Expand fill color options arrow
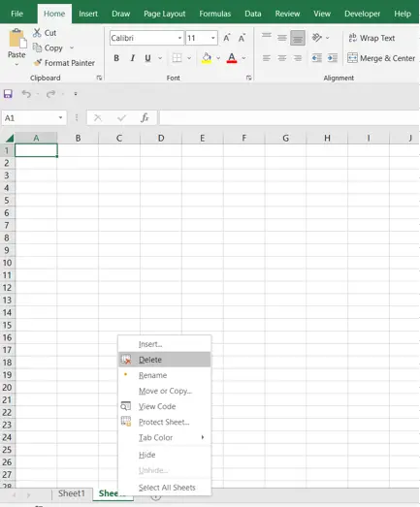 pos(218,58)
